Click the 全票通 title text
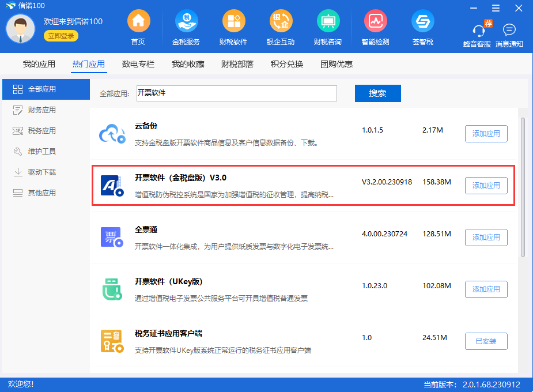 pyautogui.click(x=146, y=230)
